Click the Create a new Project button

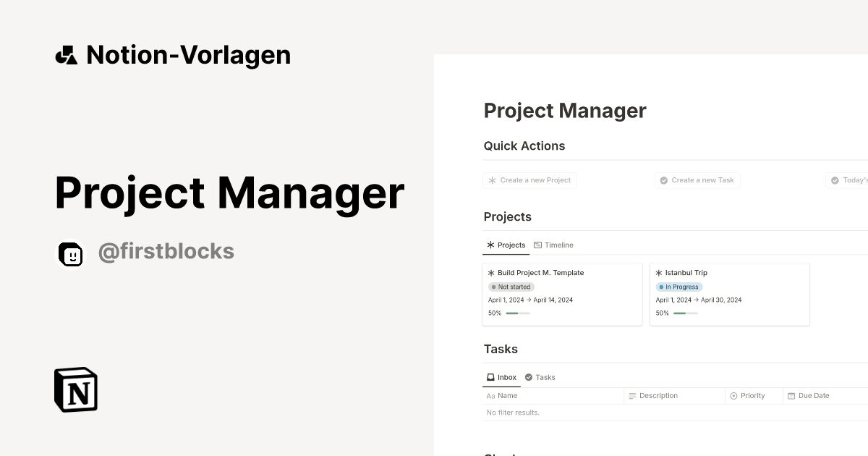tap(529, 180)
